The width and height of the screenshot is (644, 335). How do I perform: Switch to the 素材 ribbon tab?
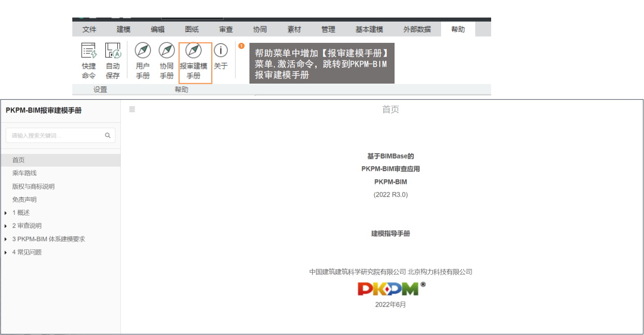294,29
